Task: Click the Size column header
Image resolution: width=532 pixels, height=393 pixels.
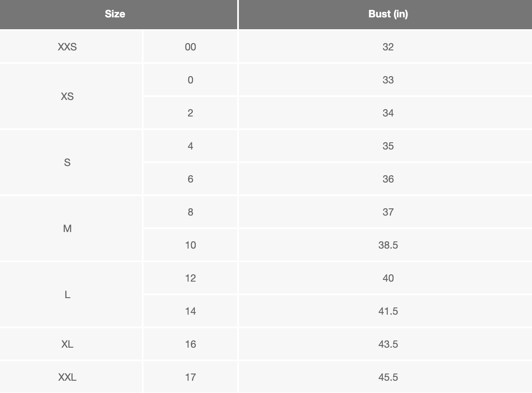Action: [115, 14]
